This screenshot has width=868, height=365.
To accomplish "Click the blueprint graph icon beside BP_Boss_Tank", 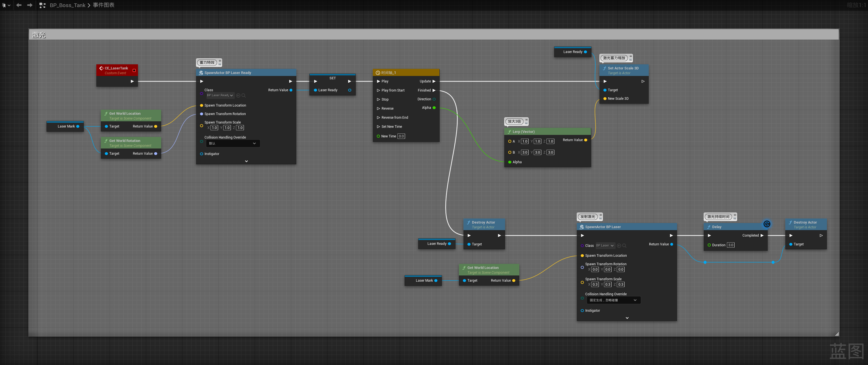I will click(x=42, y=5).
